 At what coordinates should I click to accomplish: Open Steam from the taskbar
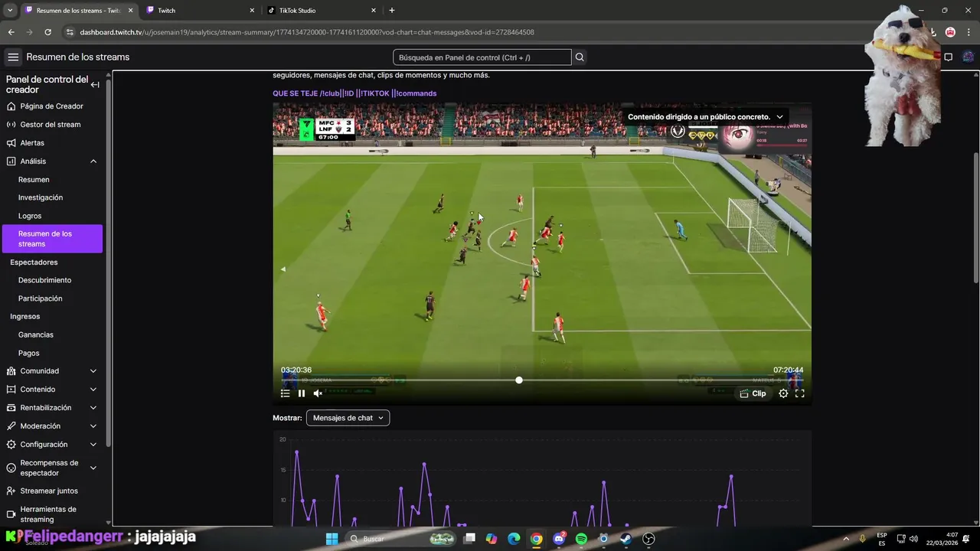click(x=626, y=539)
